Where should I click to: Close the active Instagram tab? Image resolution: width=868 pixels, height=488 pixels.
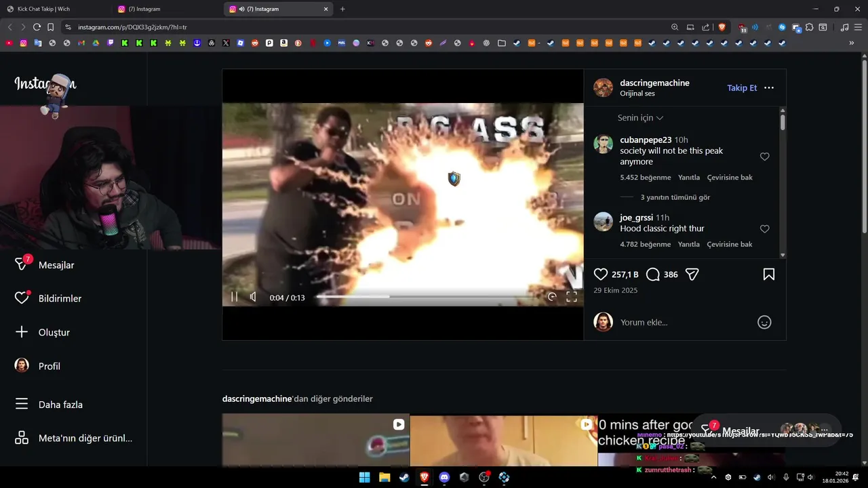[325, 9]
